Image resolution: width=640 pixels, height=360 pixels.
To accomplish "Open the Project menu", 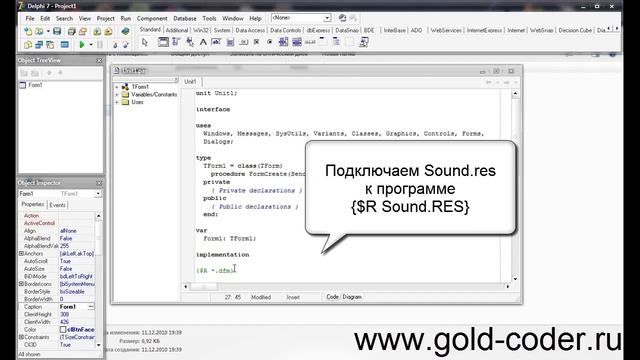I will pos(105,18).
